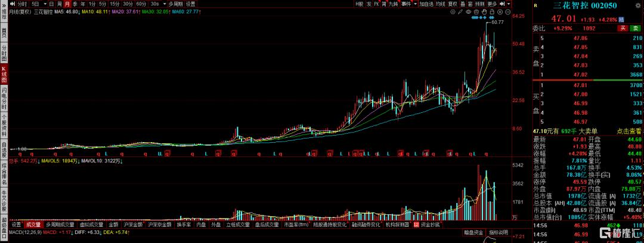
Task: Select the 多周期成交量 indicator tab
Action: (60, 225)
